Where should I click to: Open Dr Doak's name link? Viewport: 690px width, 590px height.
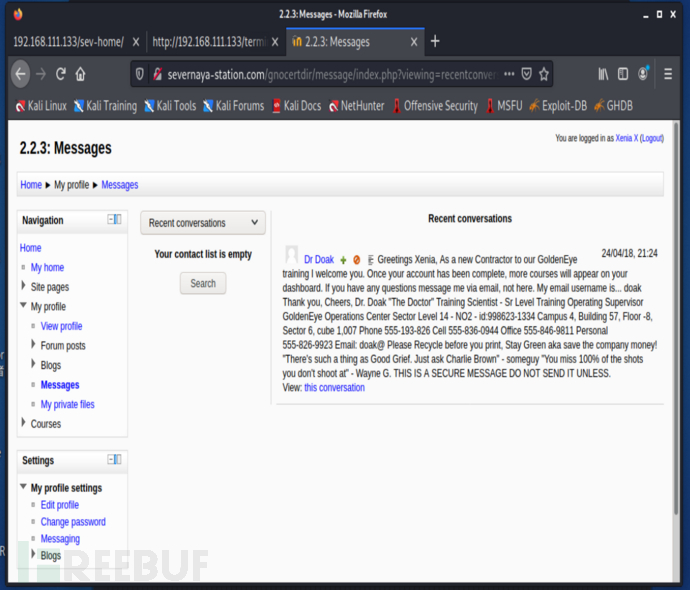[x=319, y=260]
